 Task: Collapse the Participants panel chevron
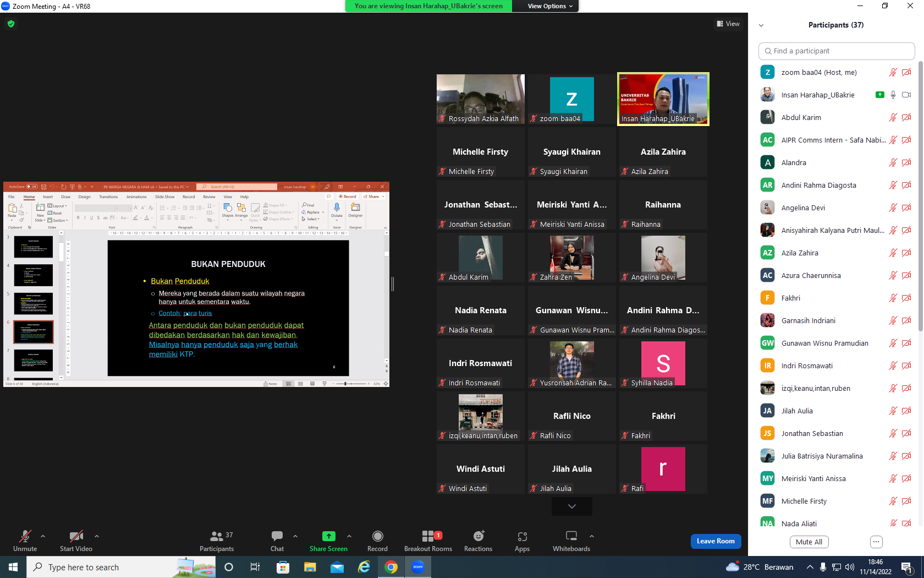[761, 25]
